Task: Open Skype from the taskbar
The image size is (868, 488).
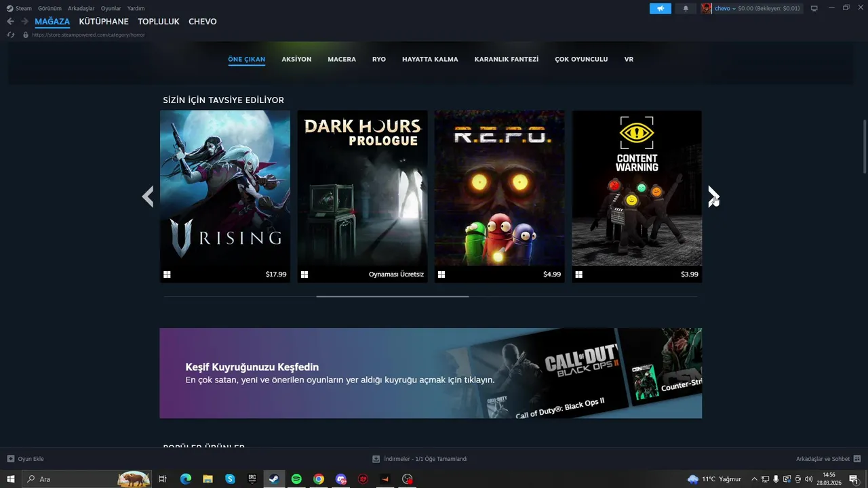Action: coord(230,479)
